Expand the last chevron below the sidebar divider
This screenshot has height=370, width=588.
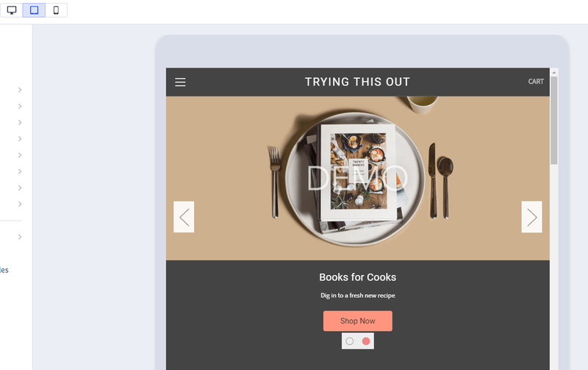(x=20, y=237)
